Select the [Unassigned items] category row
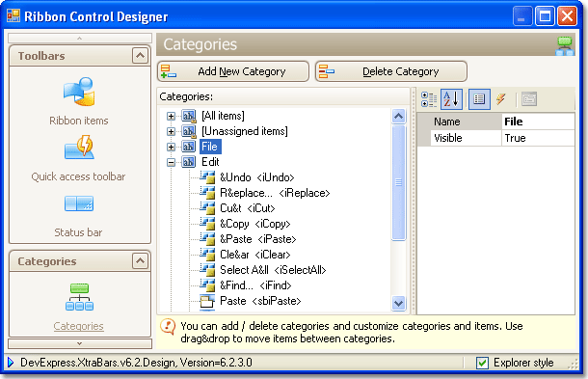This screenshot has height=379, width=588. [245, 131]
